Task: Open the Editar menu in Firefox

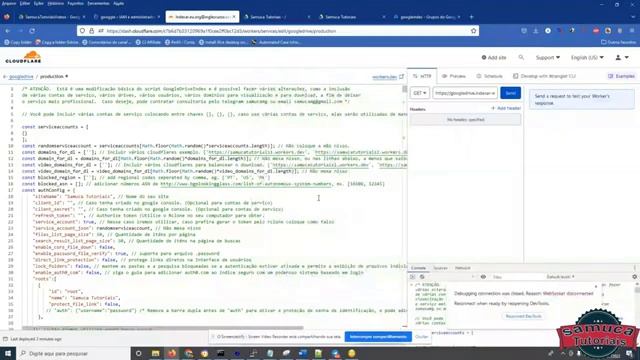Action: point(24,3)
